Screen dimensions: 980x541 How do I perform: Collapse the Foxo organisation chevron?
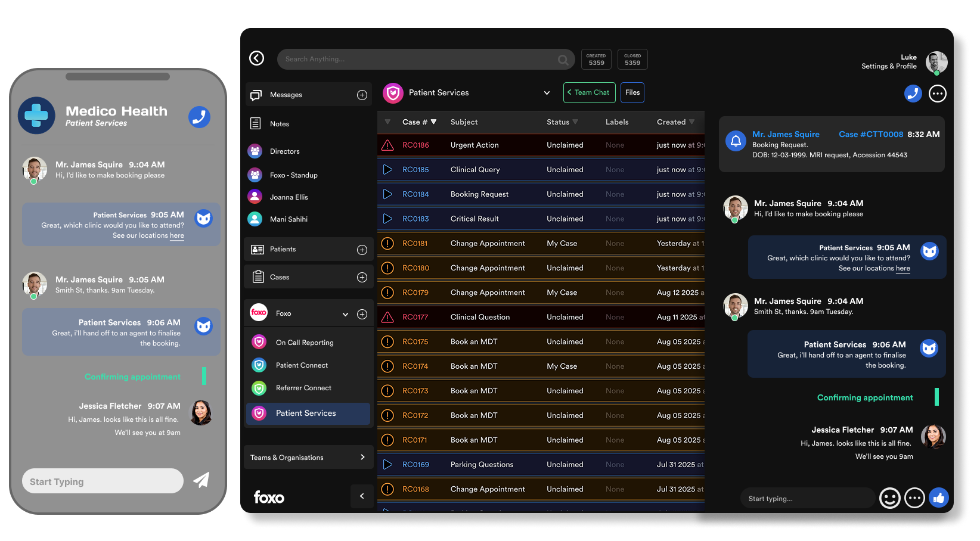pos(345,314)
